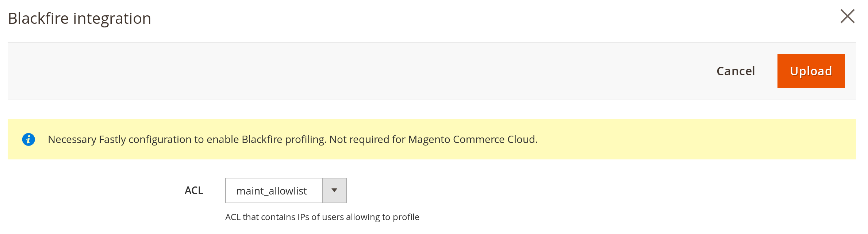Click the blue info icon in the notice
The image size is (868, 234).
tap(28, 139)
